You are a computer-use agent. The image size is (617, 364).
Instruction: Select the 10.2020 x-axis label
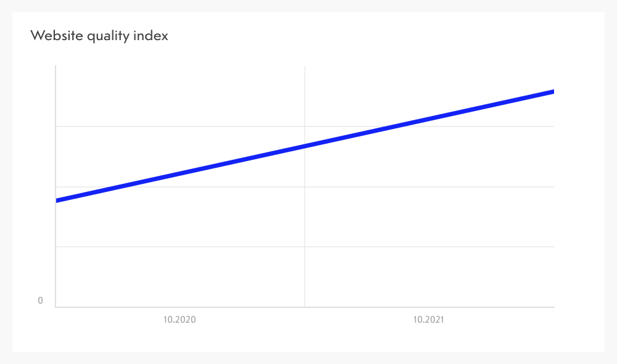click(180, 320)
